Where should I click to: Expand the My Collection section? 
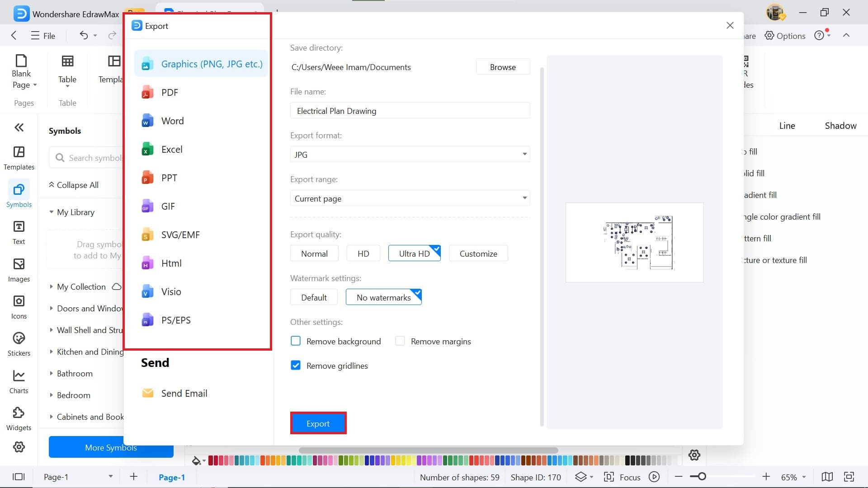[51, 286]
